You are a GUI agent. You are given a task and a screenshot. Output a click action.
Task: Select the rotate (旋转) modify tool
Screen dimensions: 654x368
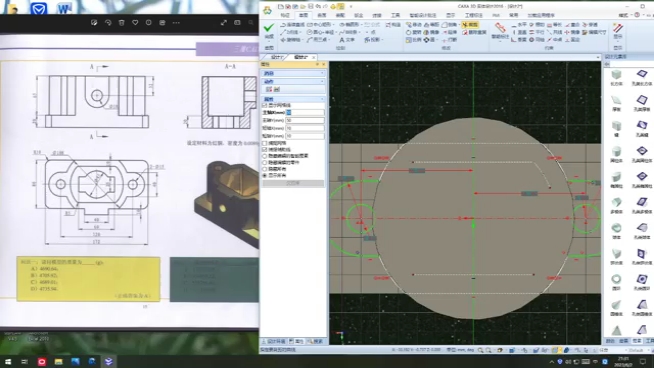pos(414,32)
